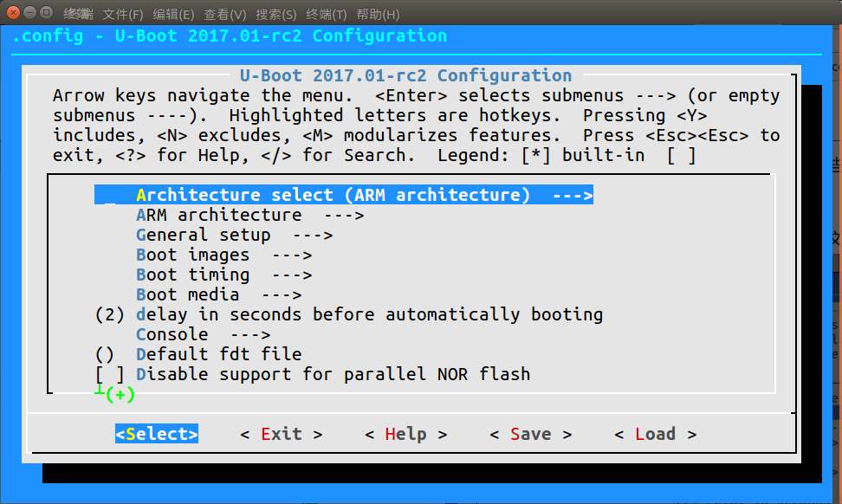
Task: Open the 查看(V) menu
Action: click(225, 15)
